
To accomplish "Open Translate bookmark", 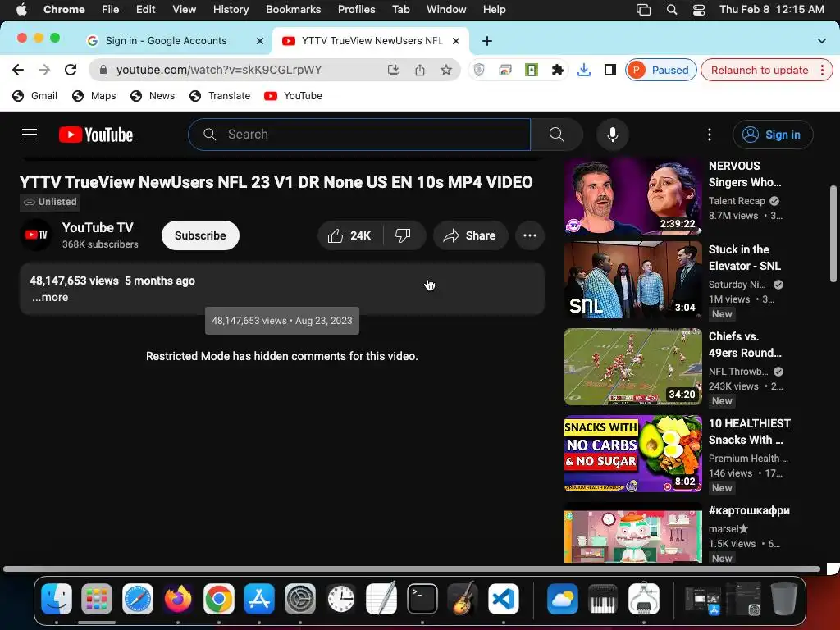I will pyautogui.click(x=220, y=96).
